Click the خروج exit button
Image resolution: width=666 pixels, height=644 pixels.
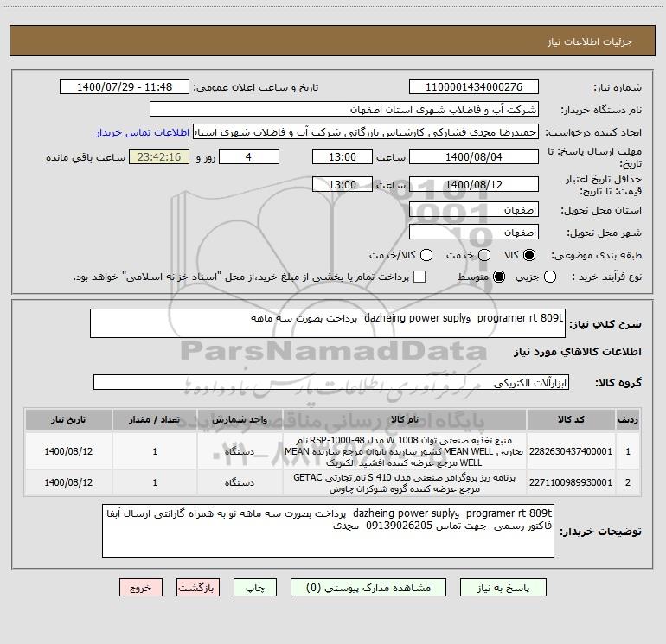tap(141, 588)
